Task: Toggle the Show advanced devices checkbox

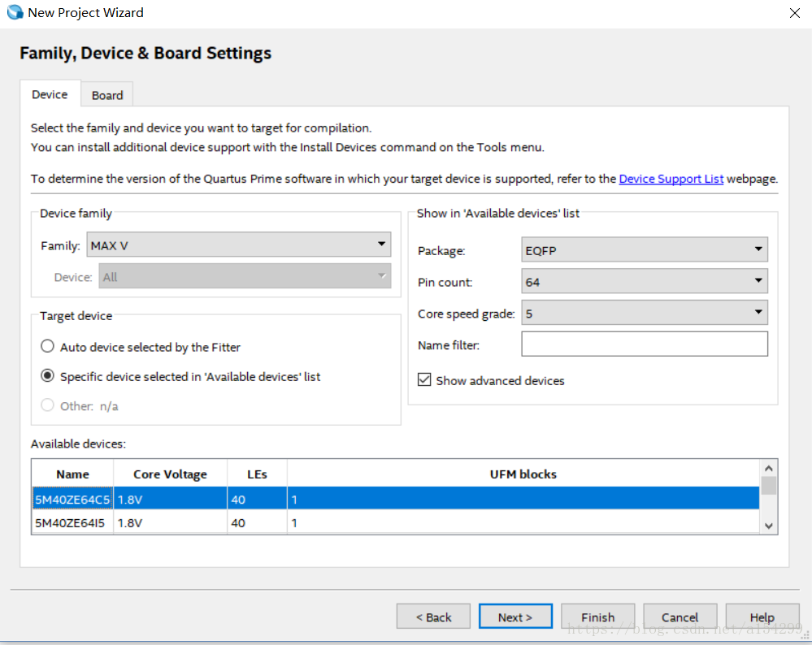Action: (424, 380)
